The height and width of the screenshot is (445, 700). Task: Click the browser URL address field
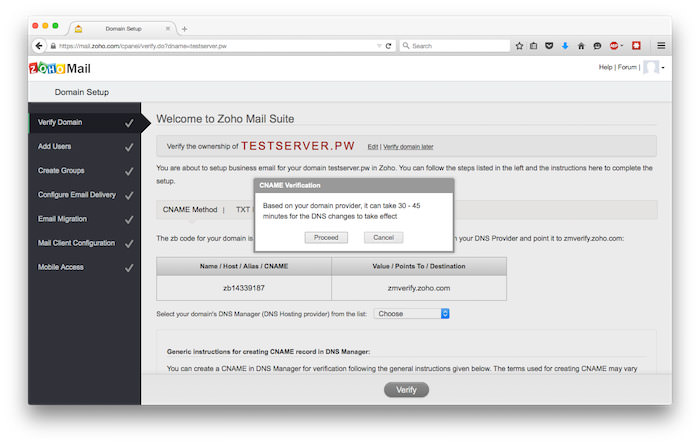pos(214,46)
